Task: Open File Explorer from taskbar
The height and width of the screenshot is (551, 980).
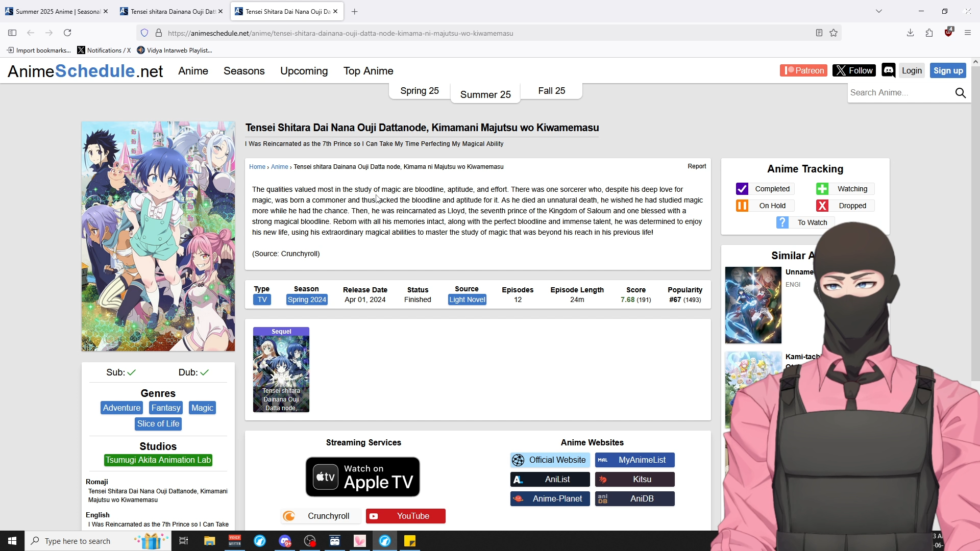Action: 209,541
